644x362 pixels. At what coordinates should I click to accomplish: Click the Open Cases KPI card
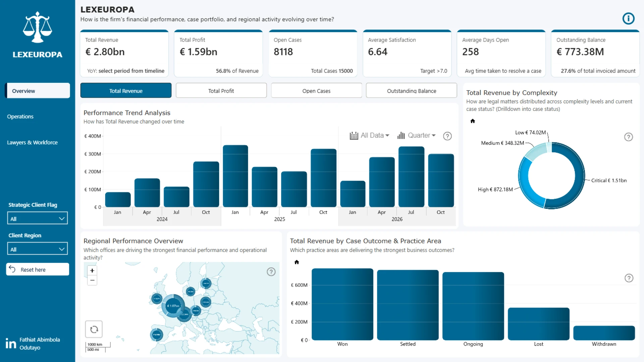click(313, 54)
